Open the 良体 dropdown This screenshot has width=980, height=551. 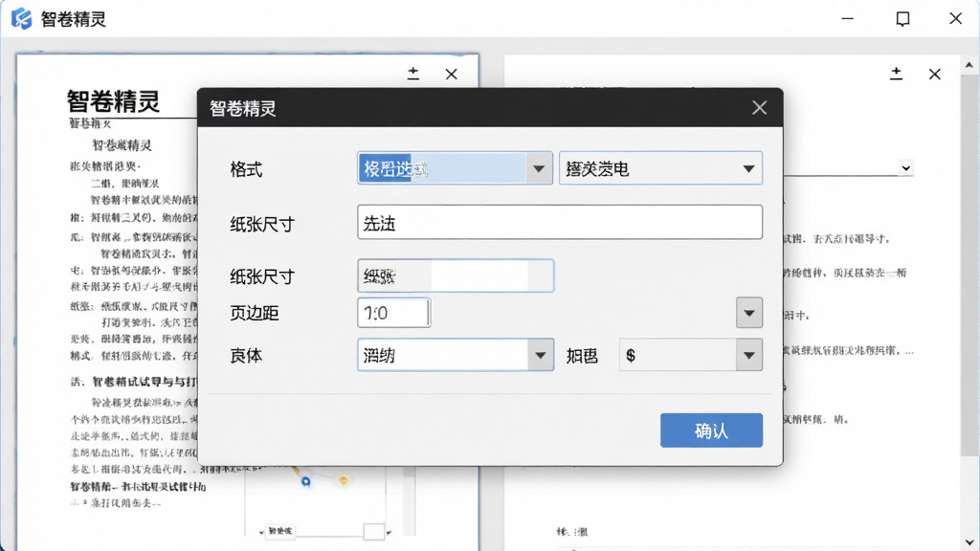pyautogui.click(x=456, y=355)
